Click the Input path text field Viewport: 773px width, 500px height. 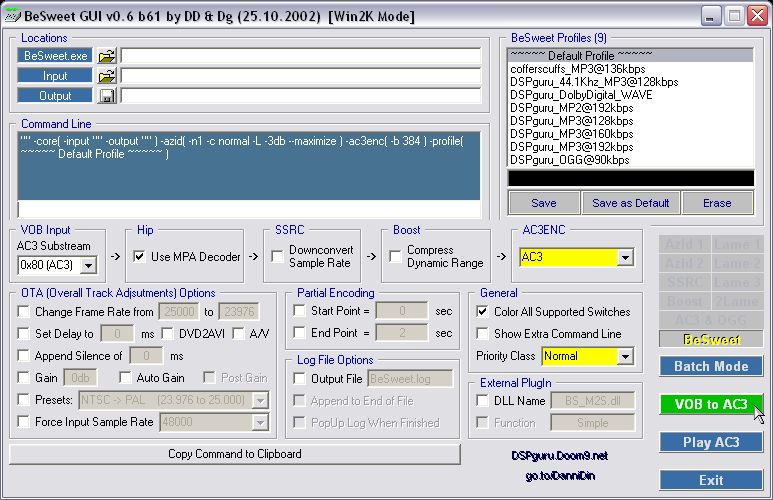[x=301, y=76]
